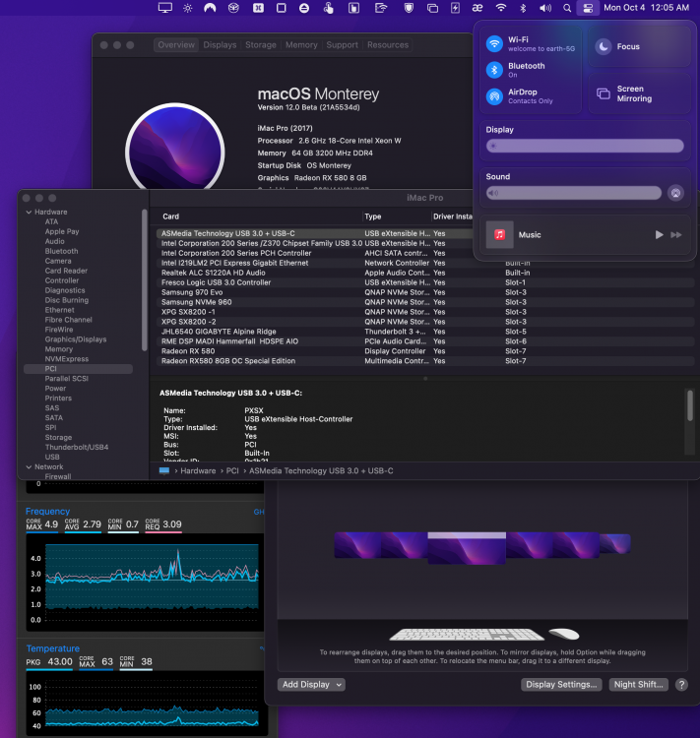This screenshot has height=738, width=700.
Task: Select the small tilted display thumbnail
Action: pyautogui.click(x=614, y=543)
